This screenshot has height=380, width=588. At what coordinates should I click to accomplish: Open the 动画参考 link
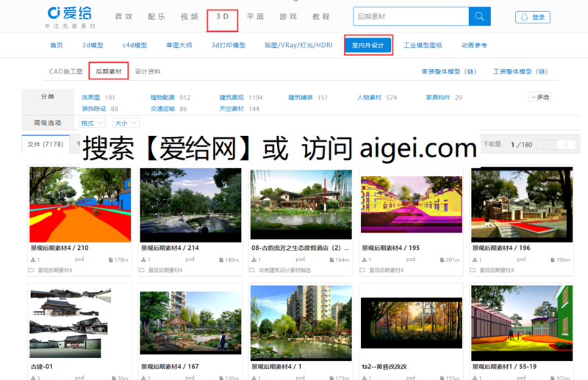(x=474, y=45)
